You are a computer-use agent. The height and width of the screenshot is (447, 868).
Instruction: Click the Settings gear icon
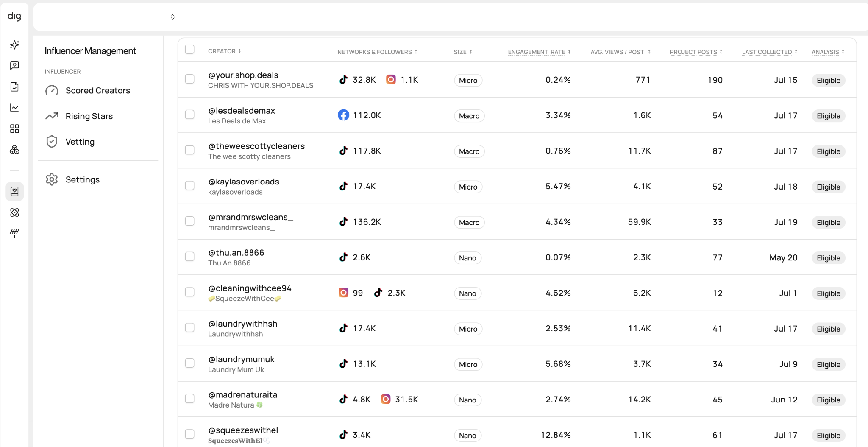click(x=52, y=179)
